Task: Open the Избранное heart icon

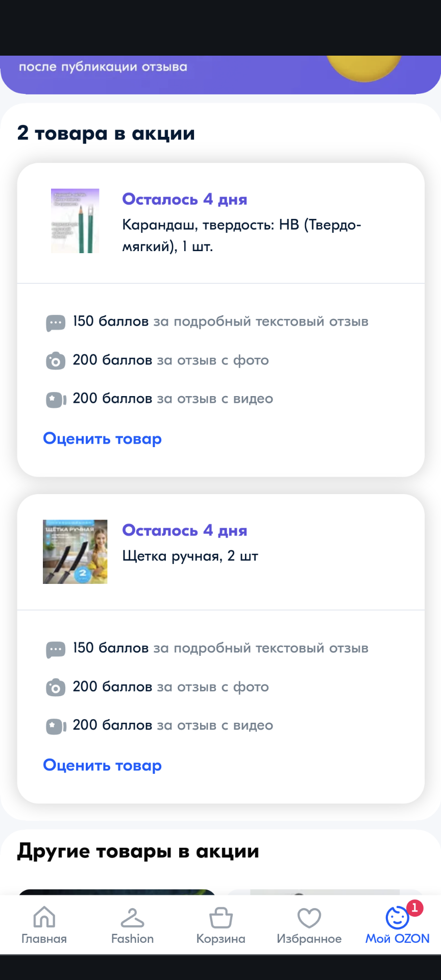Action: (309, 918)
